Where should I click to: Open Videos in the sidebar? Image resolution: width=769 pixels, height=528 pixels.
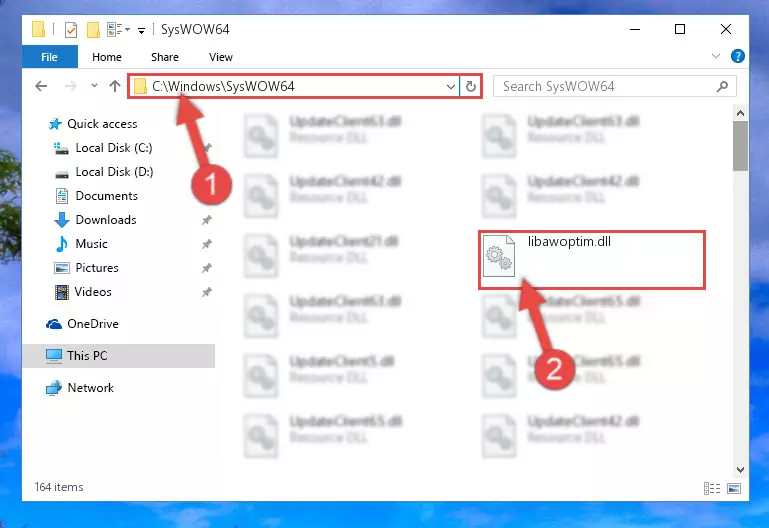tap(93, 292)
